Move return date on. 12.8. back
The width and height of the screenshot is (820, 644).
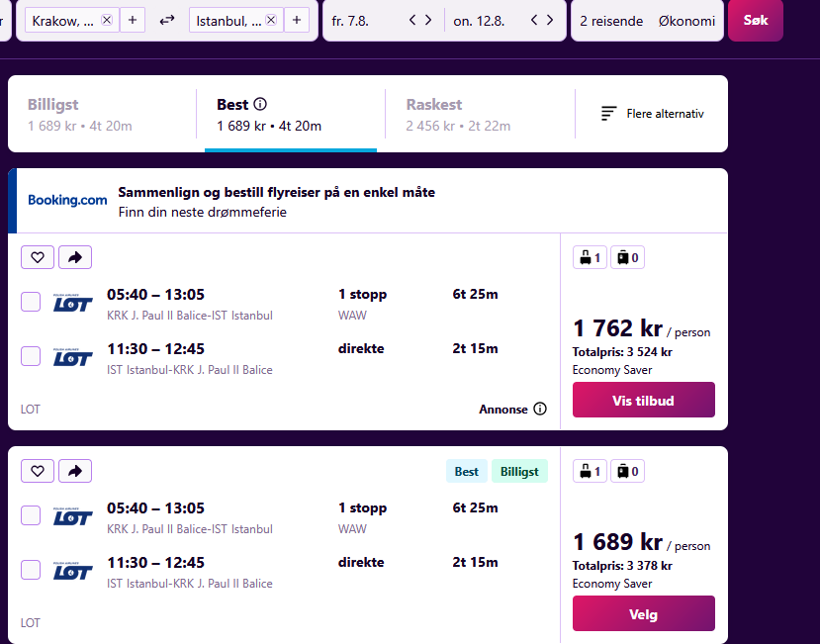click(x=534, y=20)
